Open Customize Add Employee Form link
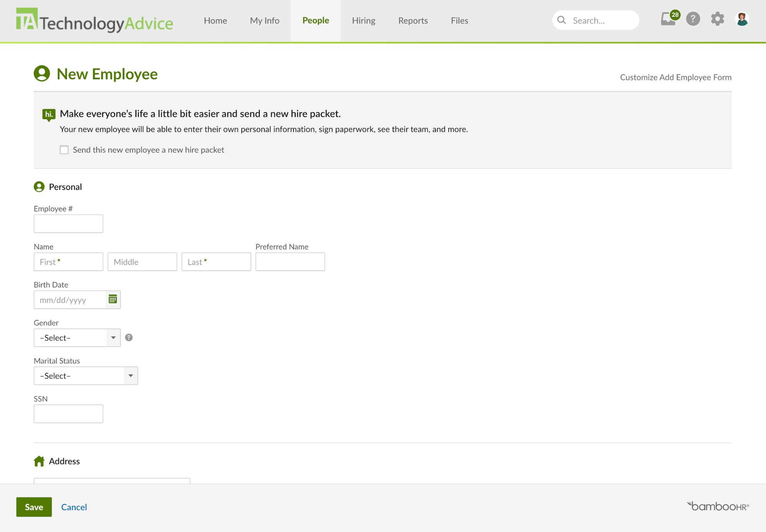The width and height of the screenshot is (766, 532). 676,77
